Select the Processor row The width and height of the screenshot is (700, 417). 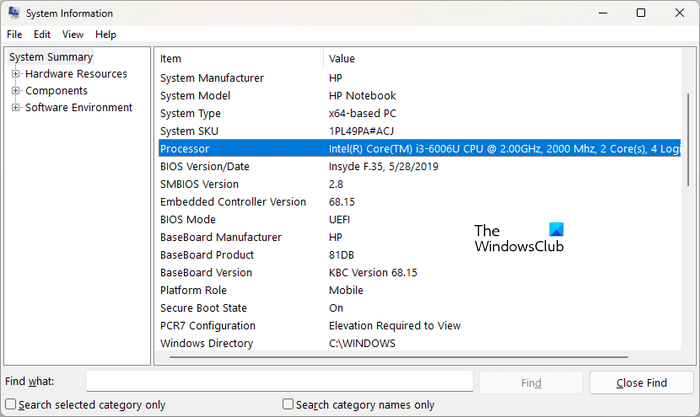click(x=240, y=149)
